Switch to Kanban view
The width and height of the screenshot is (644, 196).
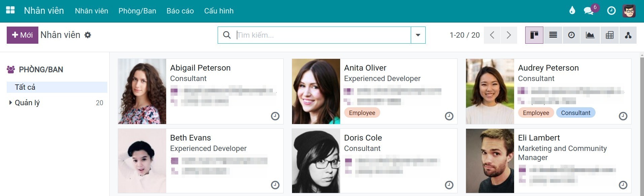click(x=534, y=35)
